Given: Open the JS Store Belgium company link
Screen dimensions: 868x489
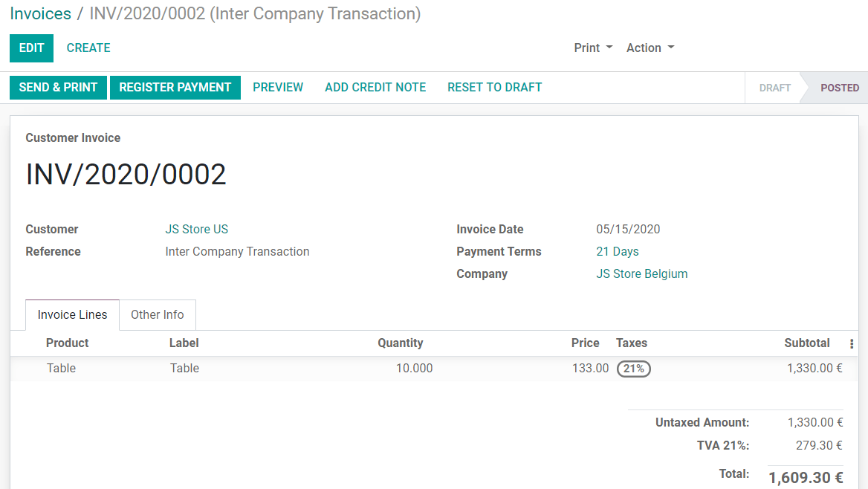Looking at the screenshot, I should [x=642, y=273].
